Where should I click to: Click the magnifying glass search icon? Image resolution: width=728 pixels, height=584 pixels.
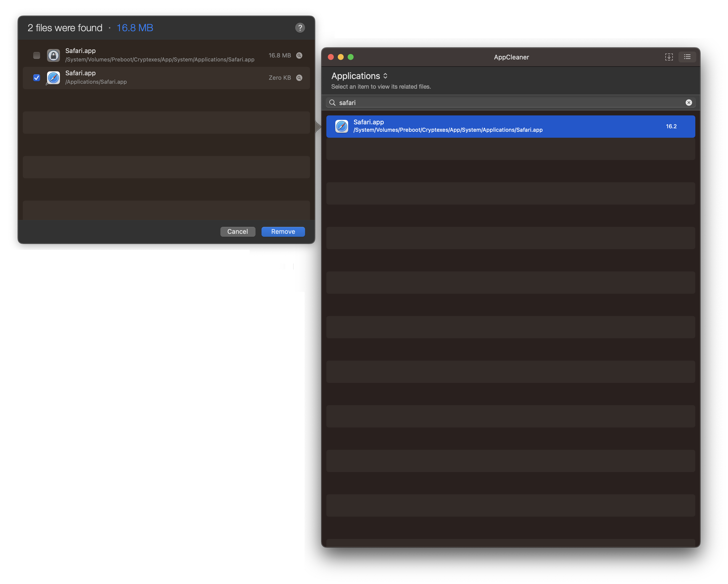pyautogui.click(x=332, y=103)
